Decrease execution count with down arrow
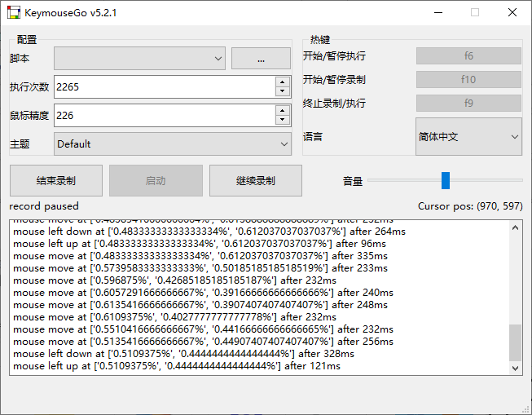 click(x=282, y=91)
